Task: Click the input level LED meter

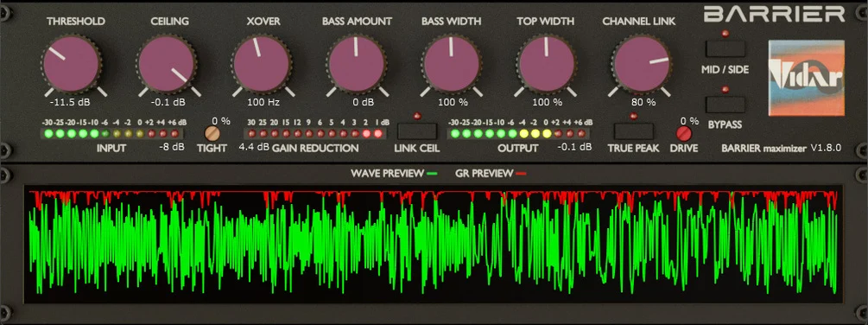Action: click(x=111, y=133)
